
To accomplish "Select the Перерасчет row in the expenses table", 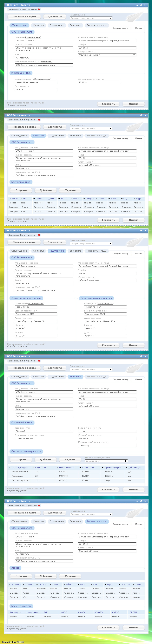I will point(17,476).
